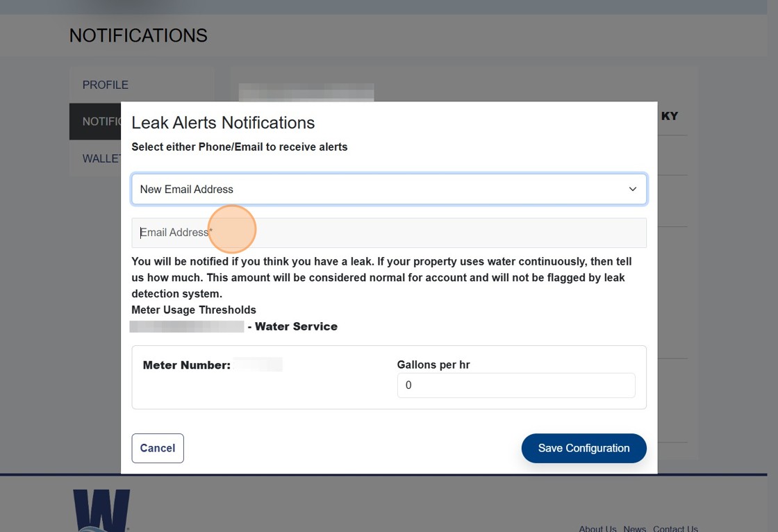Switch to the PROFILE tab
The image size is (778, 532).
[105, 85]
